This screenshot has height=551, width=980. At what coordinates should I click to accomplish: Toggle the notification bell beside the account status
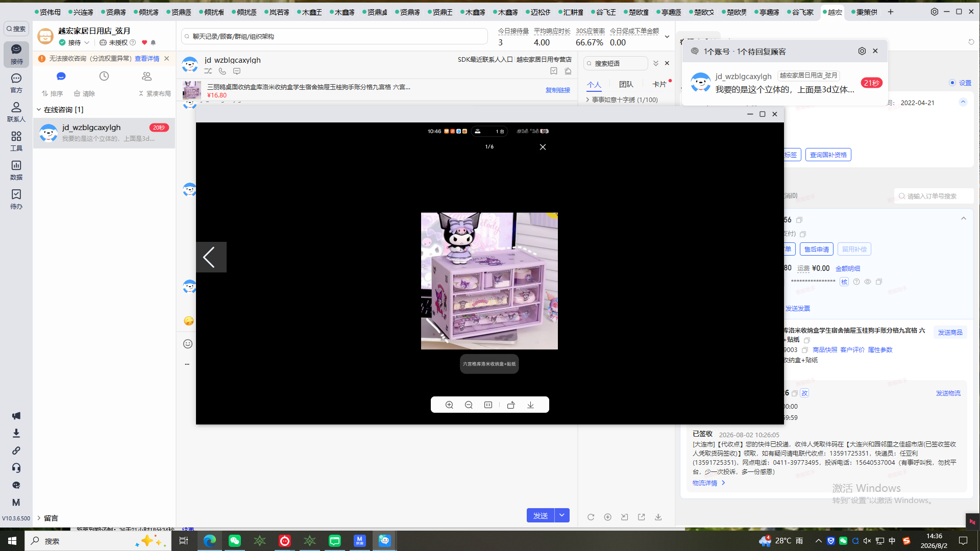153,42
